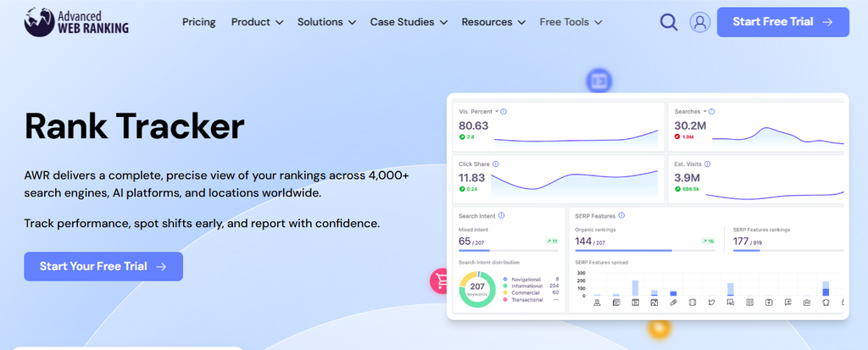Select the chat search SERP icon

[730, 303]
